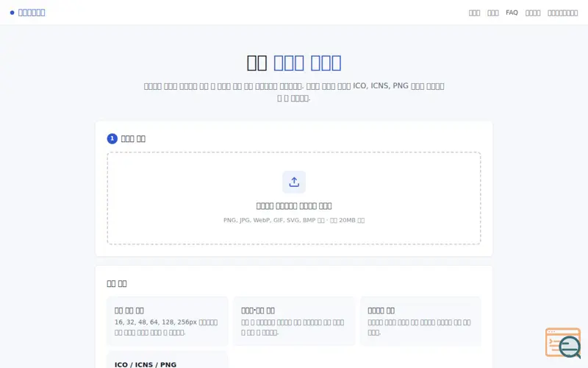588x368 pixels.
Task: Click the "PNG, JPG, WebP, GIF, SVG, BMP" format hint
Action: [x=294, y=220]
